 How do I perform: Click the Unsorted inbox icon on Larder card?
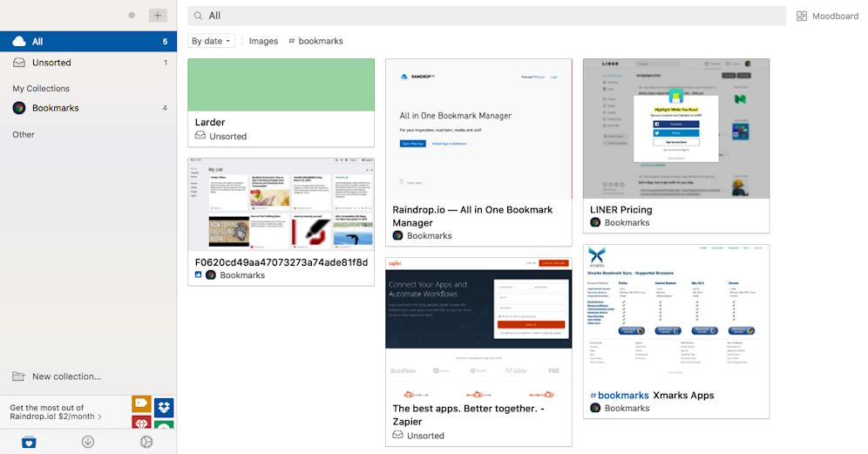(200, 136)
